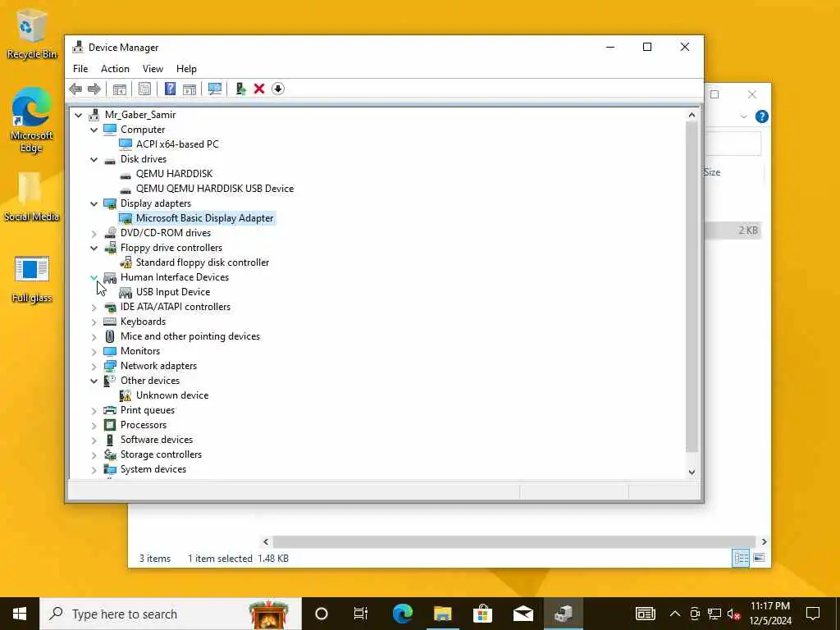The height and width of the screenshot is (630, 840).
Task: Click the Storage controllers icon
Action: coord(110,454)
